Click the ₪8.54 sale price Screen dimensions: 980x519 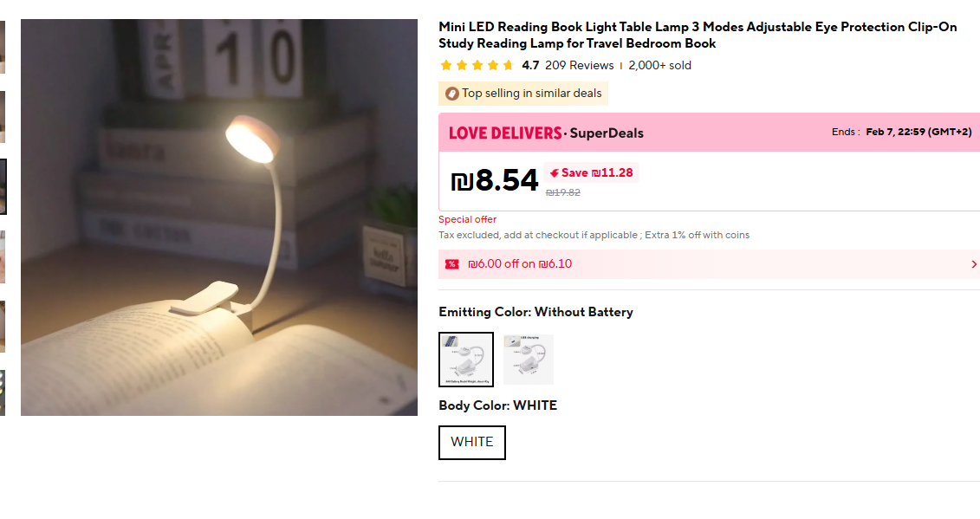[495, 180]
